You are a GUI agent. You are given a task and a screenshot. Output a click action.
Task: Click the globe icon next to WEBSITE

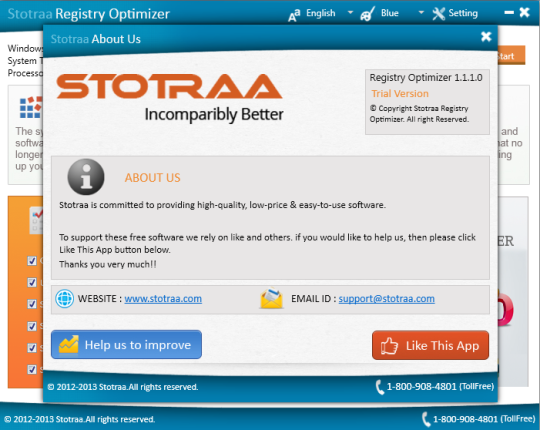(64, 298)
